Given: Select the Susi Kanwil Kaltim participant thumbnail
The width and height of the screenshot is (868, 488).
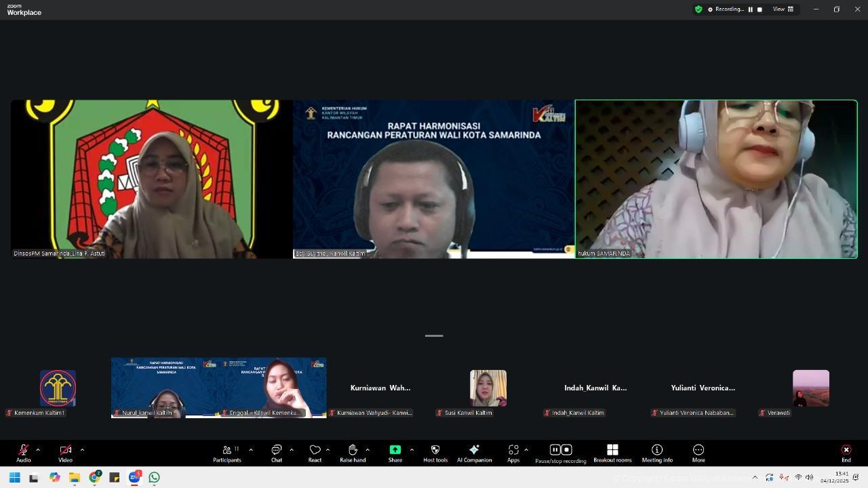Looking at the screenshot, I should tap(488, 390).
